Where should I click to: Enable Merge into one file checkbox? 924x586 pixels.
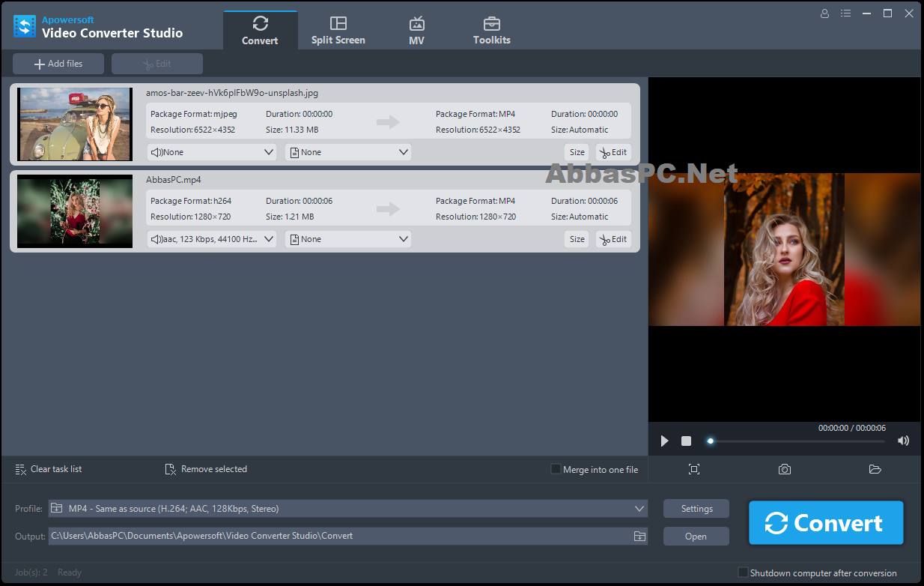(x=556, y=469)
